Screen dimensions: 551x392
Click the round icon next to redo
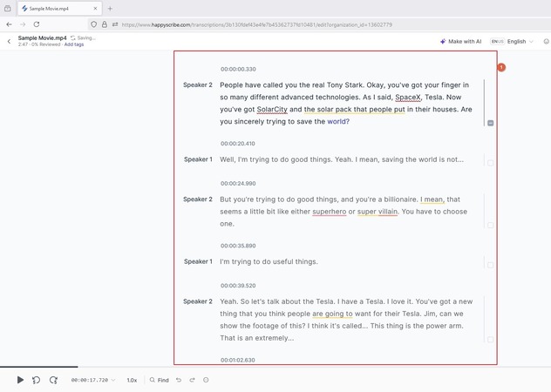206,380
